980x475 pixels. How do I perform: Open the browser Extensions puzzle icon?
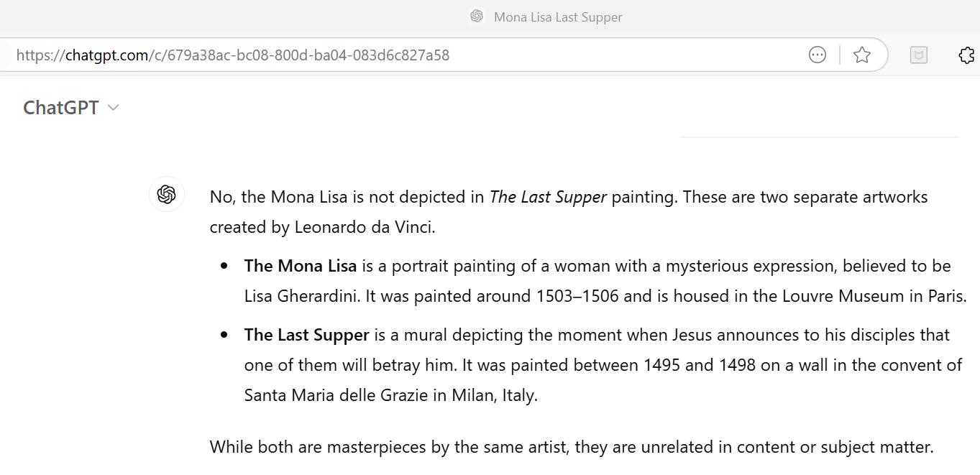967,55
